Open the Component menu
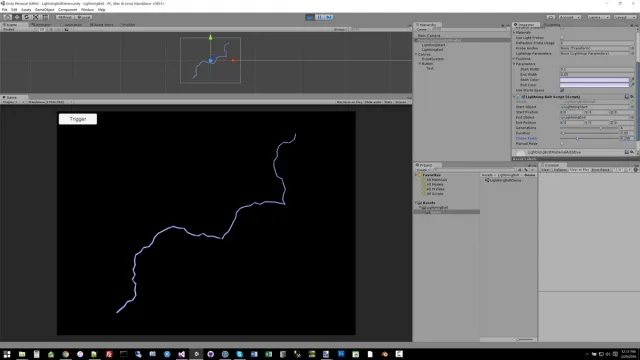 click(x=68, y=9)
